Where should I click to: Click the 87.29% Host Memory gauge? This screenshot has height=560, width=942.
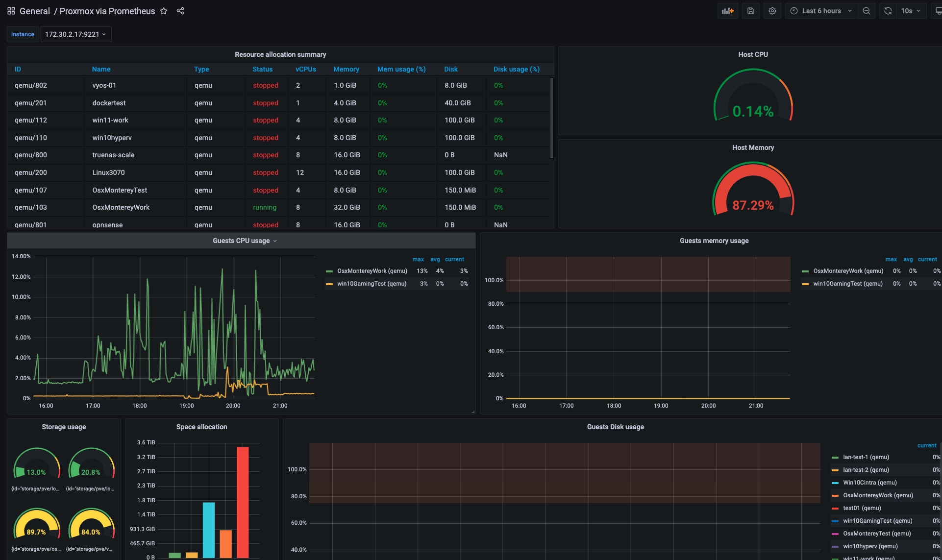coord(753,190)
